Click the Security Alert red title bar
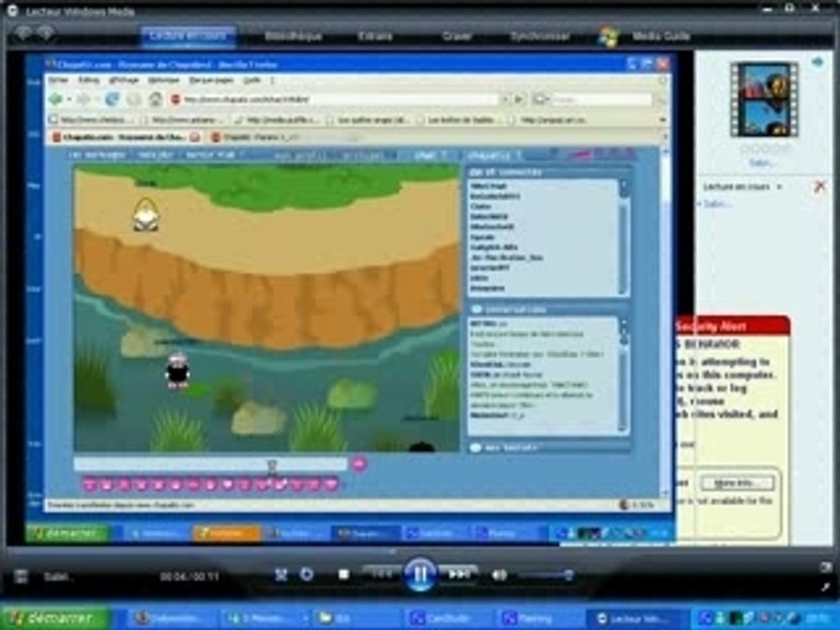This screenshot has width=840, height=630. [731, 325]
